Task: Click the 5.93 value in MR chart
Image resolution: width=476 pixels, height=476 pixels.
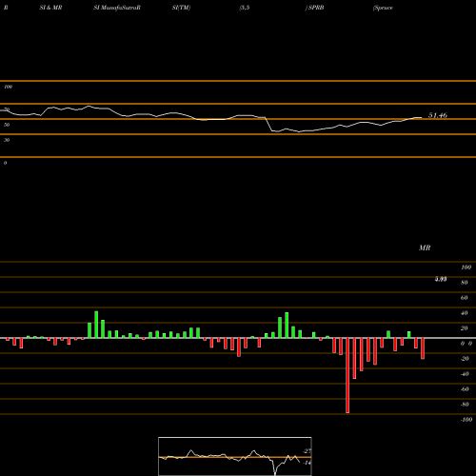Action: pyautogui.click(x=441, y=279)
